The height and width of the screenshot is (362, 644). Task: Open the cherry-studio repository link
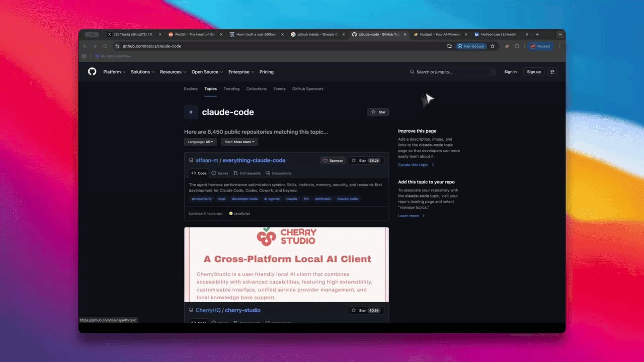point(243,310)
